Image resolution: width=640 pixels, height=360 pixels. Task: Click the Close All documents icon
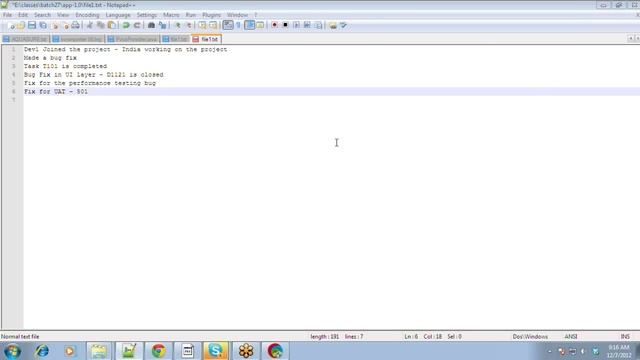click(x=66, y=25)
